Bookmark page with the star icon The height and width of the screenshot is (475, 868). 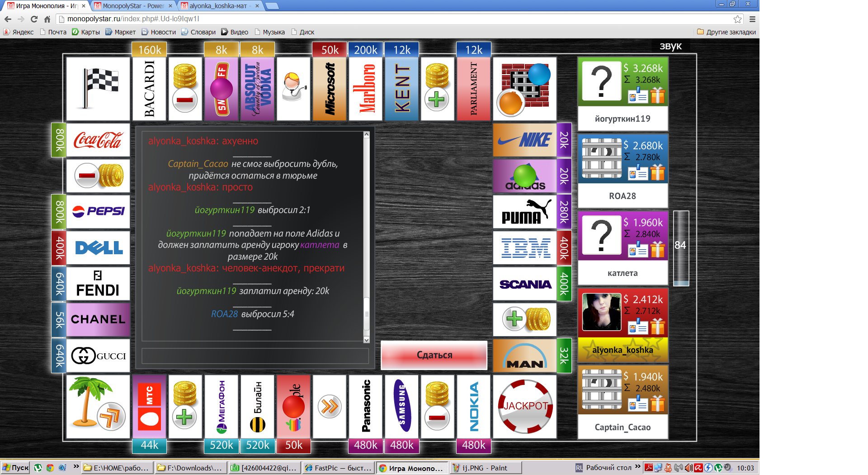pyautogui.click(x=737, y=19)
